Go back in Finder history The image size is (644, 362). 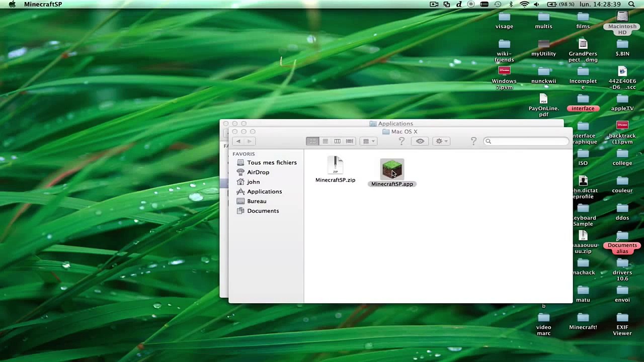click(x=238, y=141)
